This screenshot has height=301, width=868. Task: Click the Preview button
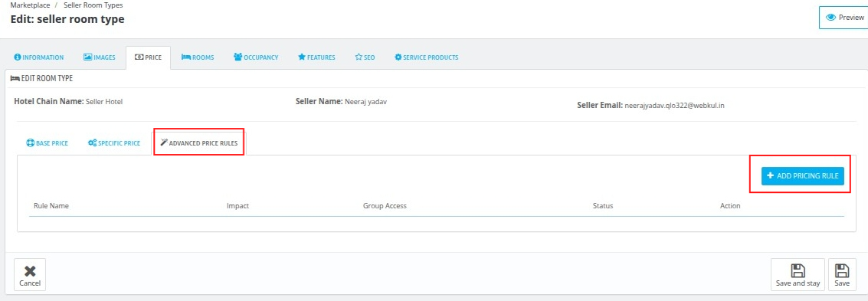843,18
